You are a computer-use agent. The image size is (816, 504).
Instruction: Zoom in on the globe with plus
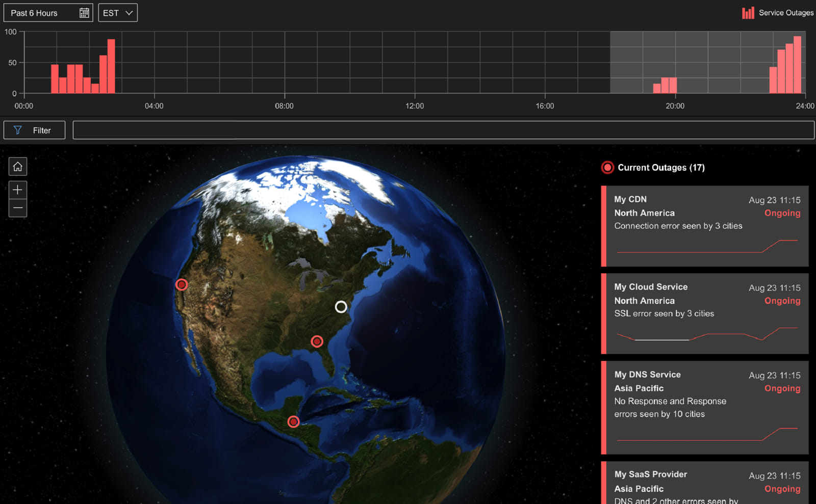tap(18, 190)
